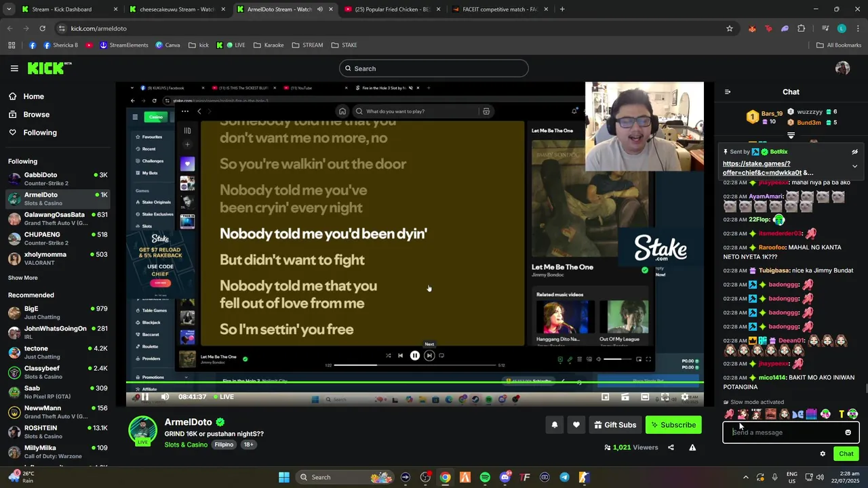Screen dimensions: 868x488
Task: Toggle stream notifications bell
Action: coord(554,425)
